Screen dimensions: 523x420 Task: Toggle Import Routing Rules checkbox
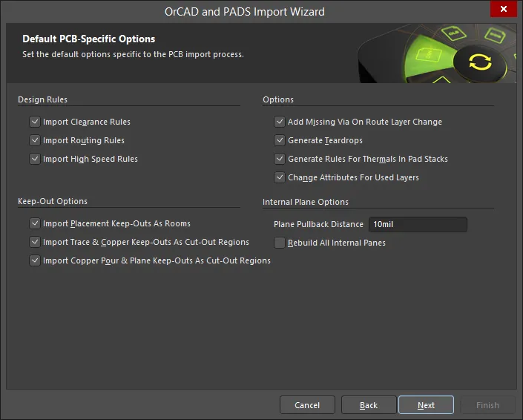pyautogui.click(x=35, y=140)
